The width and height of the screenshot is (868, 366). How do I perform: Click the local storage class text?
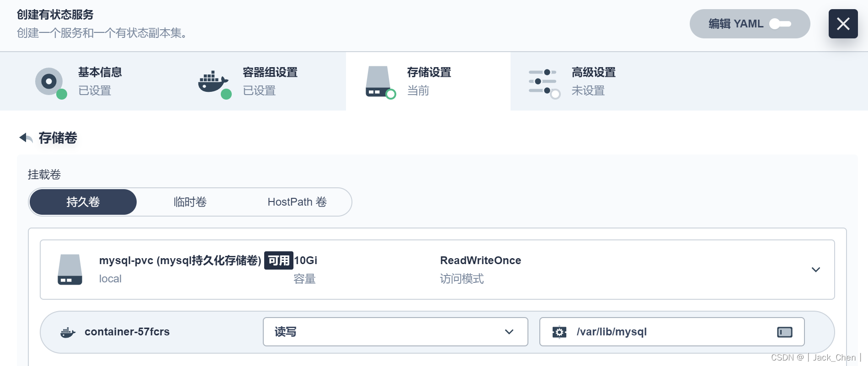[x=110, y=279]
